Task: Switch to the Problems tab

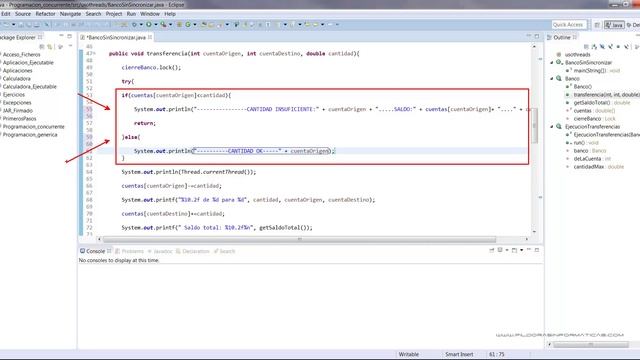Action: tap(129, 251)
